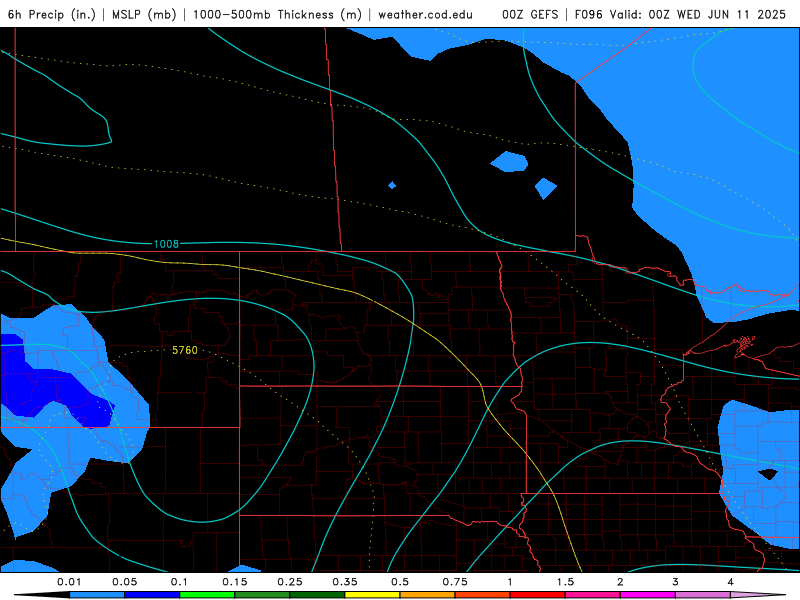Click the '1000-500mb Thickness (m)' header label
800x600 pixels.
click(x=277, y=14)
